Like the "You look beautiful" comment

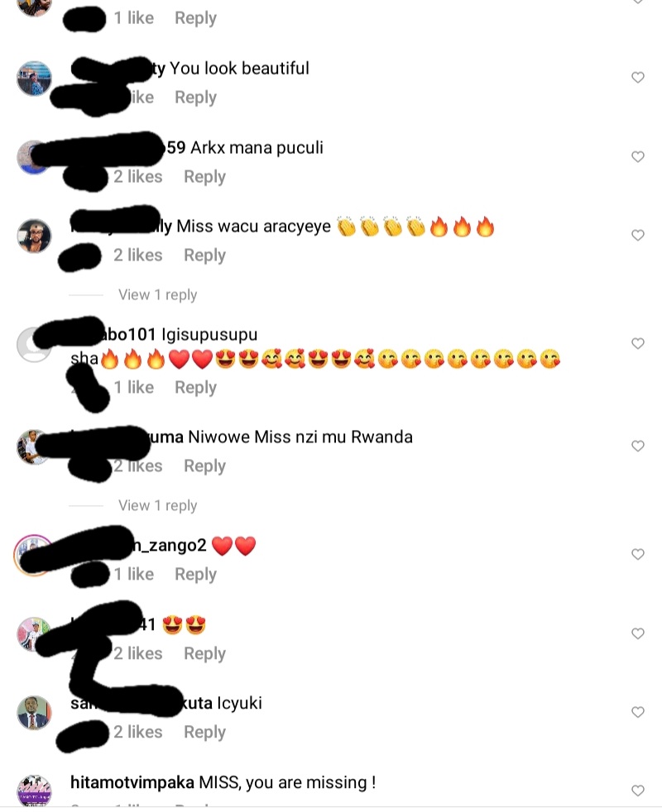click(x=637, y=78)
